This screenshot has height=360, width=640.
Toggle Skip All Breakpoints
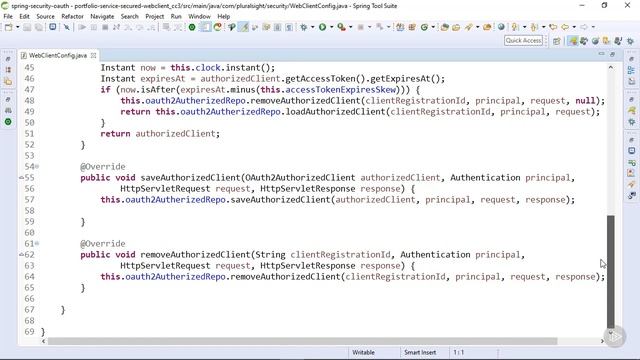pos(67,27)
